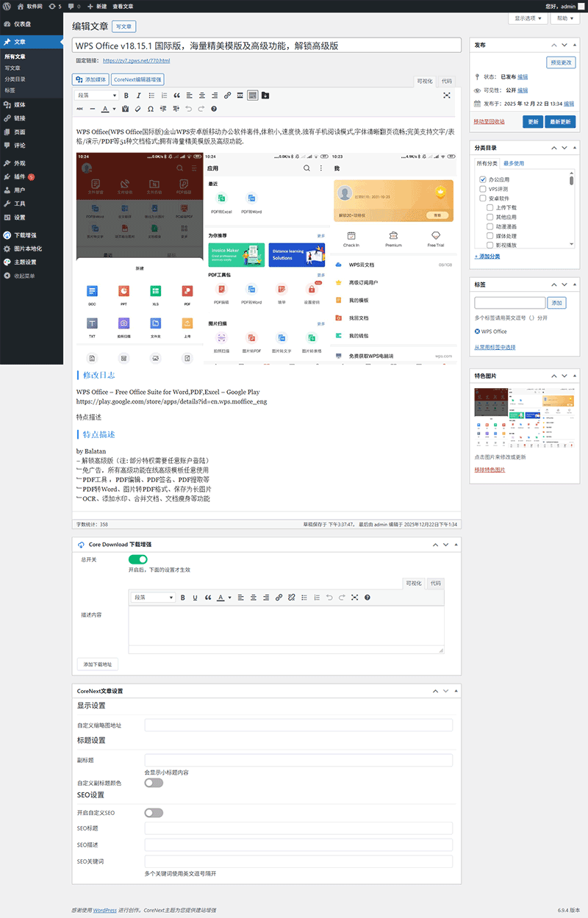Toggle bold in the main editor toolbar
The width and height of the screenshot is (588, 918).
126,96
